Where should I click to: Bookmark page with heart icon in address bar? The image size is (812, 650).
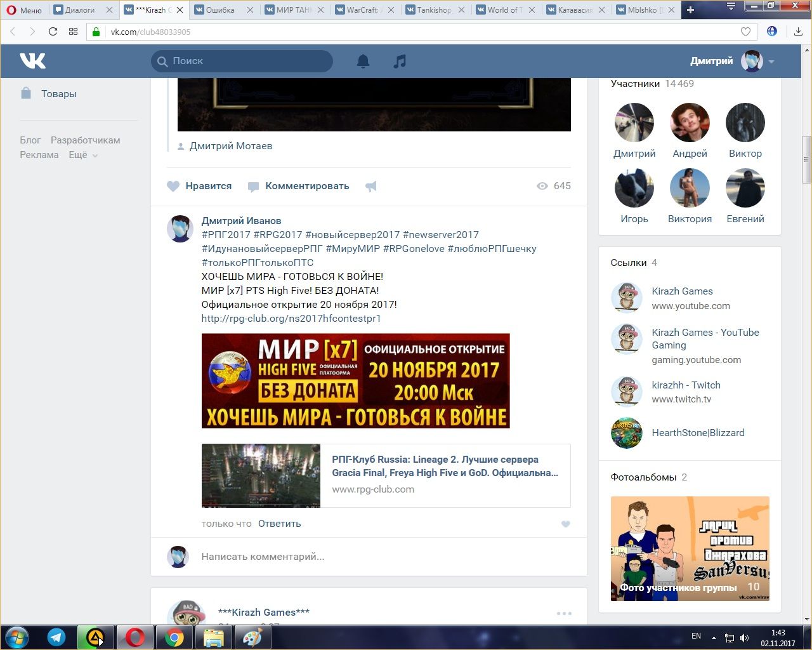point(745,32)
